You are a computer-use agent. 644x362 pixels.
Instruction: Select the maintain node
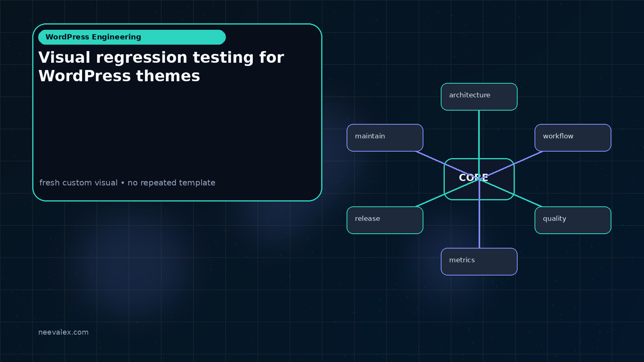[385, 138]
